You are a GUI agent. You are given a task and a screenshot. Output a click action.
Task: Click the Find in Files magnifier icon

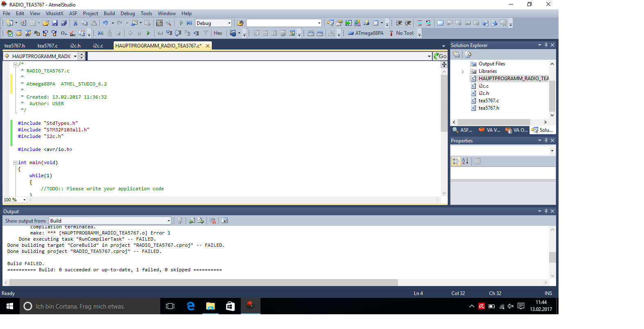click(168, 23)
